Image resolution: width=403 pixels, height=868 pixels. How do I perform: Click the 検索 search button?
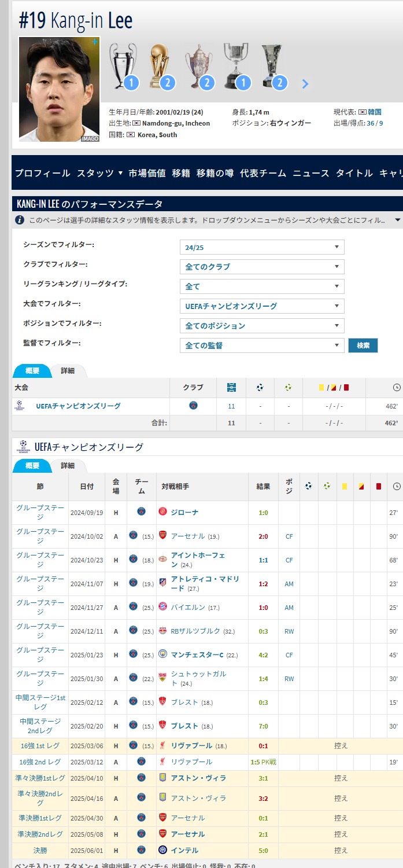click(363, 345)
